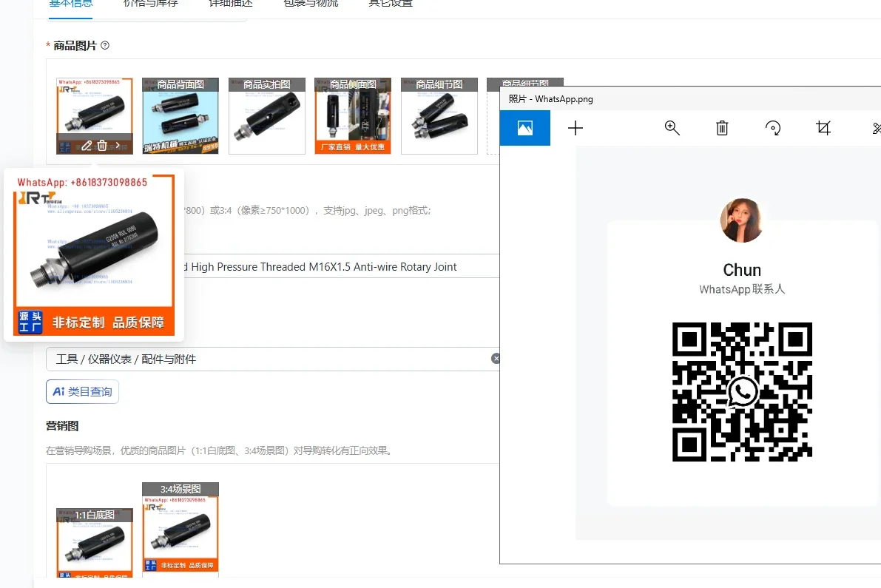
Task: Click the 3:4场景图 marketing thumbnail
Action: coord(180,530)
